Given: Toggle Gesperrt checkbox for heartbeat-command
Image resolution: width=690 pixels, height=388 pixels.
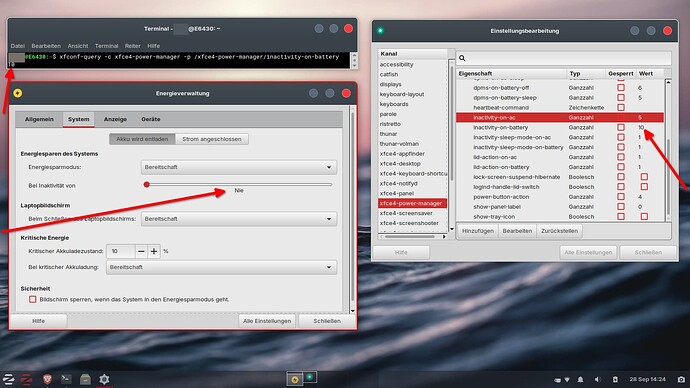Looking at the screenshot, I should coord(621,107).
